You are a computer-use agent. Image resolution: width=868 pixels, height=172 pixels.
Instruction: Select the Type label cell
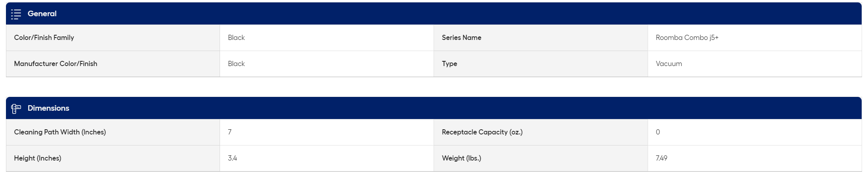tap(541, 64)
